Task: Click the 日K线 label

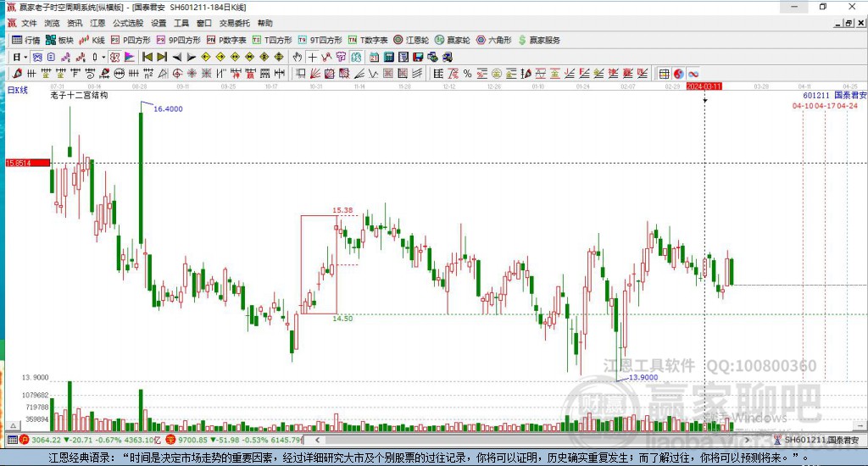Action: [x=17, y=90]
